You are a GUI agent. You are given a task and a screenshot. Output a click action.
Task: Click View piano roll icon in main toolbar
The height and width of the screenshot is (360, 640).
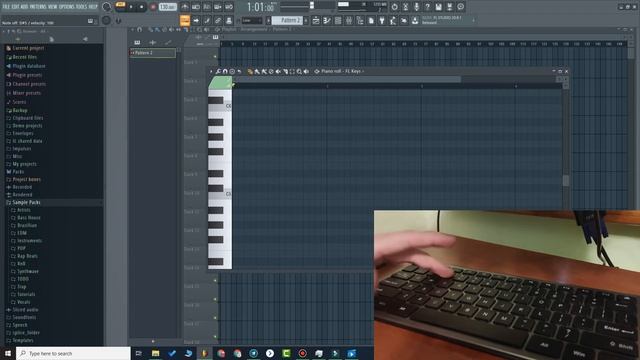tap(327, 20)
